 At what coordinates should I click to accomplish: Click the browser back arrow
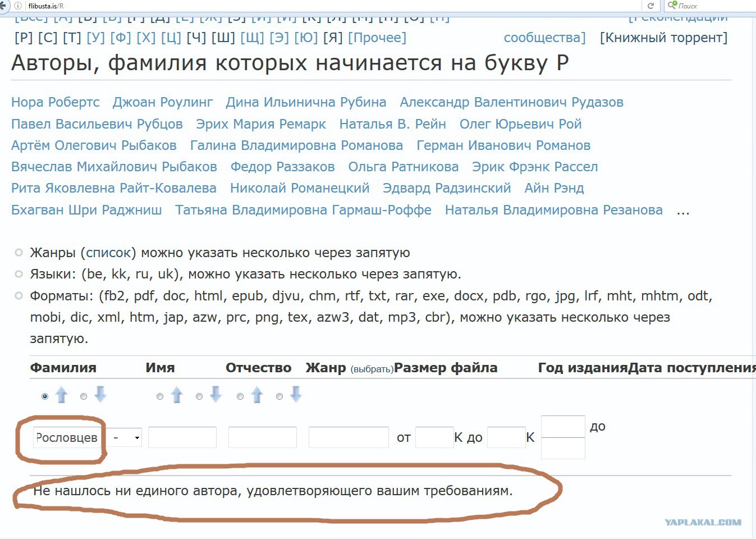point(3,6)
